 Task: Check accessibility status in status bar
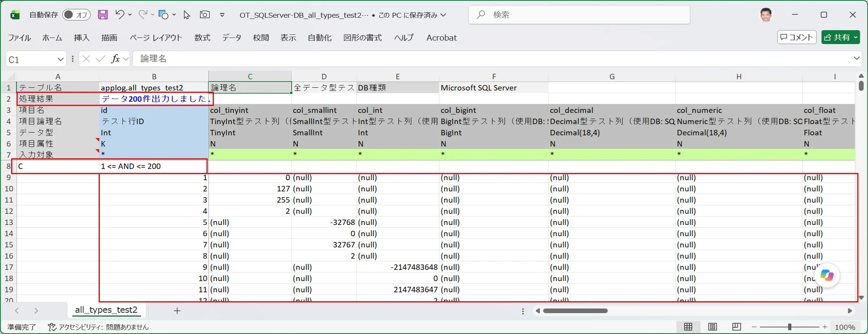click(x=98, y=327)
